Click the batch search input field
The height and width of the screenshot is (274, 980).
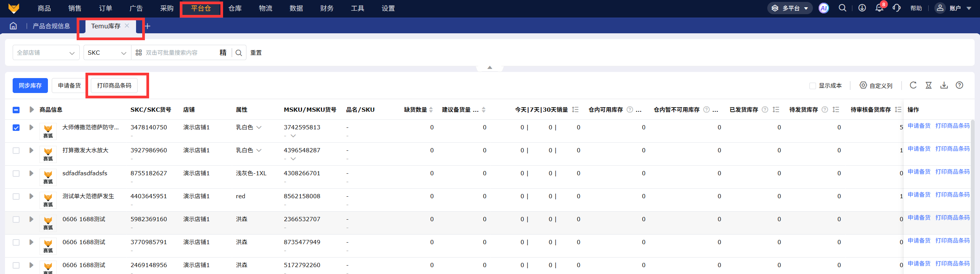pyautogui.click(x=180, y=53)
